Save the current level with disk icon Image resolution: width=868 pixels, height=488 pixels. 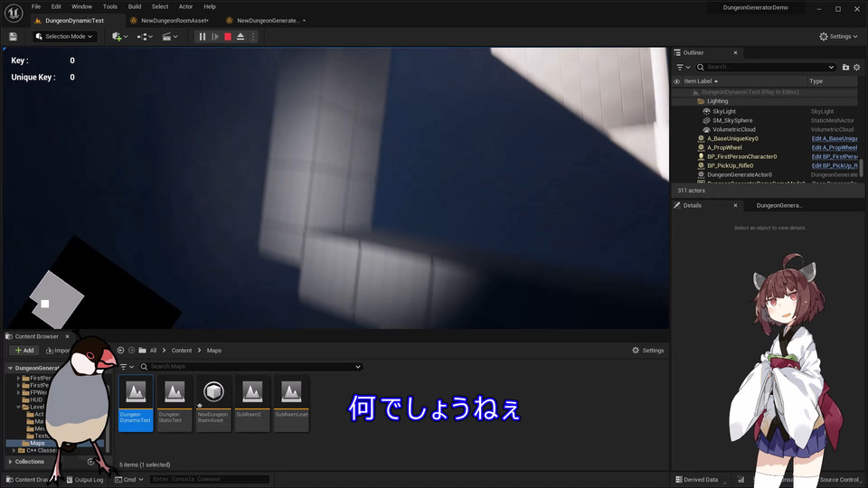pyautogui.click(x=13, y=36)
